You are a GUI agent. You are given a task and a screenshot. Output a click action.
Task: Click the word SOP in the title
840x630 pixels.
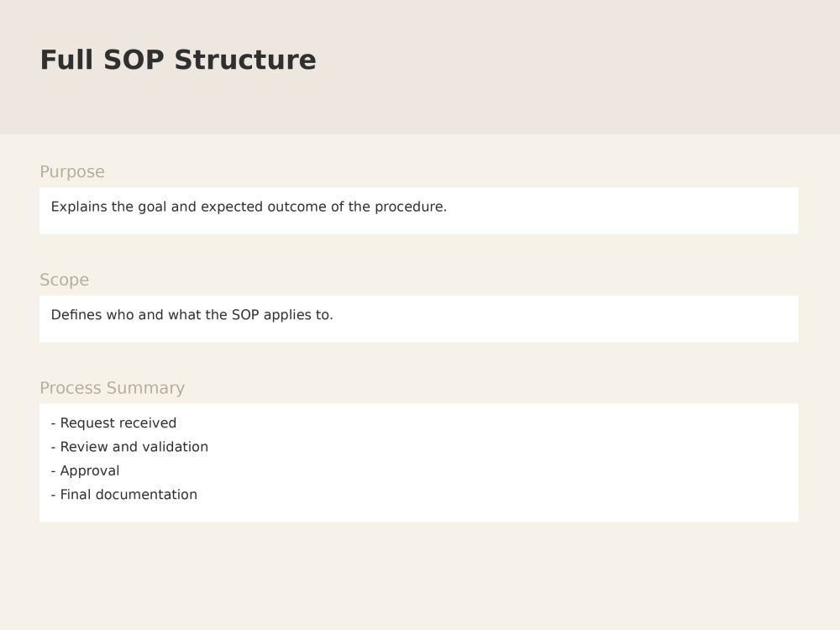point(134,60)
